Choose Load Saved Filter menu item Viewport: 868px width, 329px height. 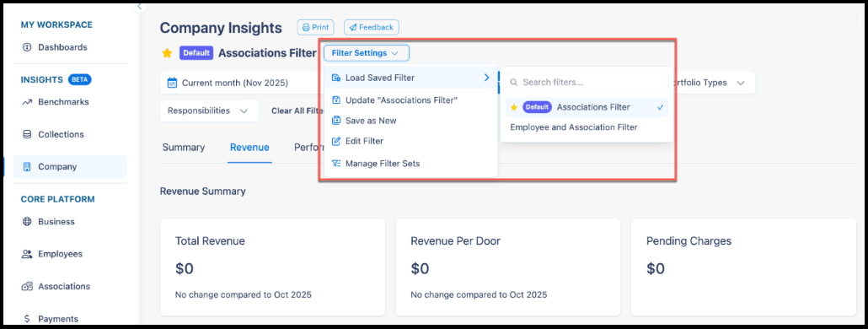(x=410, y=78)
